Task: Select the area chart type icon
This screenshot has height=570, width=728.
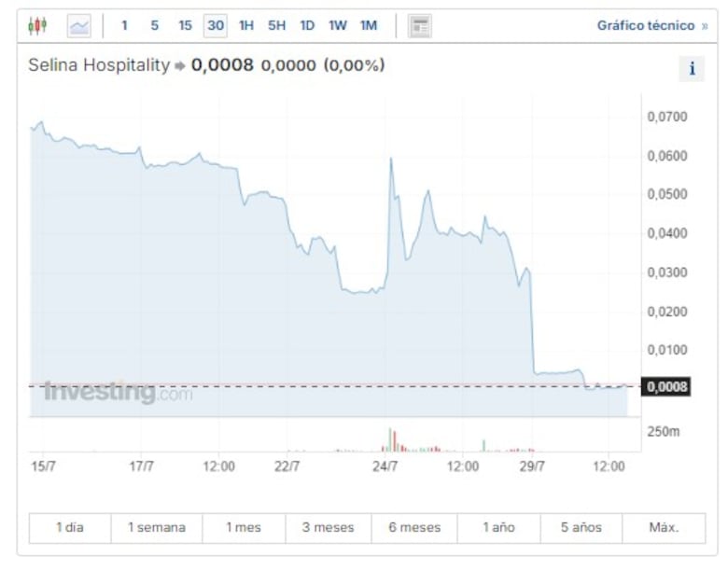Action: coord(78,26)
